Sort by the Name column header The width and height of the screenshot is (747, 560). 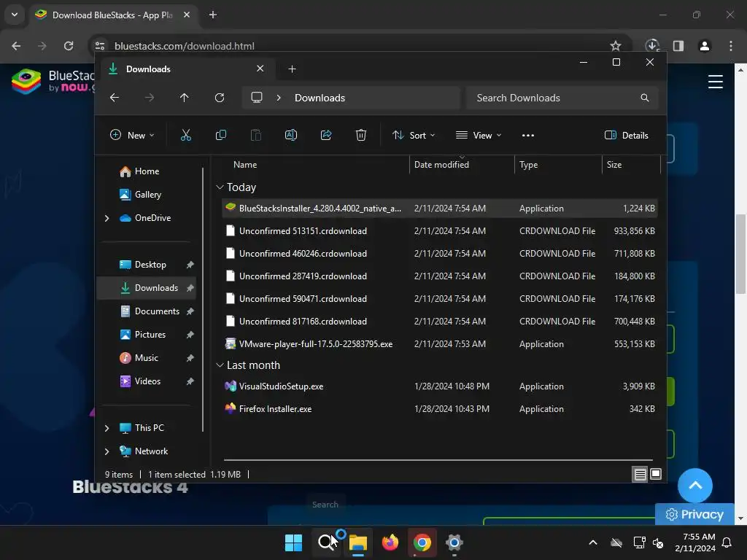coord(314,165)
